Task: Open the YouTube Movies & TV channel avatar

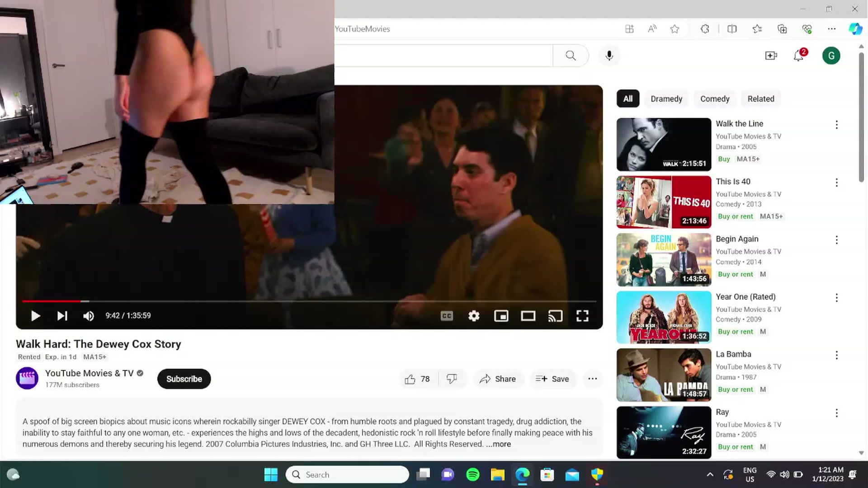Action: pos(27,378)
